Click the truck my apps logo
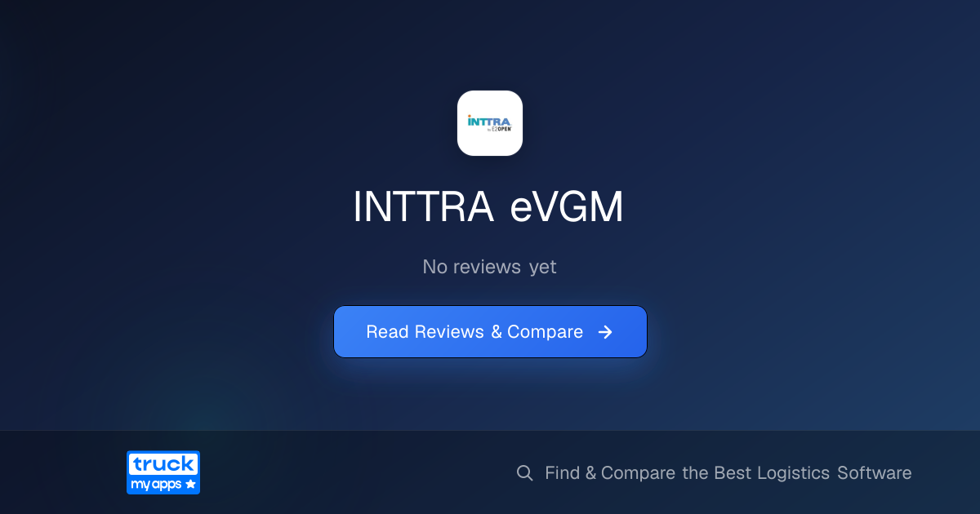Screen dimensions: 980x514 click(x=163, y=472)
